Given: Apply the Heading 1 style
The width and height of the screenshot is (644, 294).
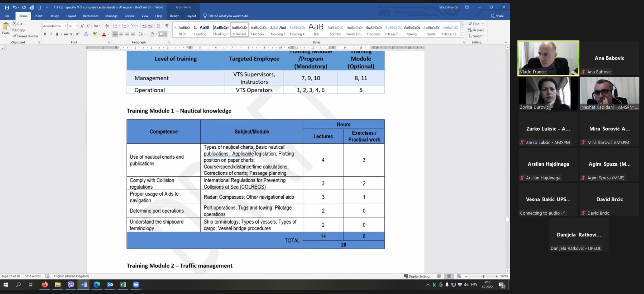Looking at the screenshot, I should (x=201, y=30).
